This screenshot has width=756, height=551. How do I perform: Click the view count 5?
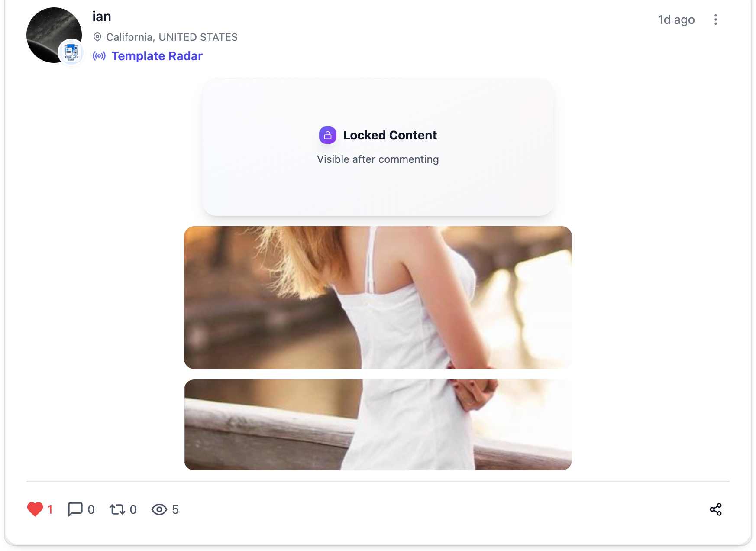click(x=175, y=509)
